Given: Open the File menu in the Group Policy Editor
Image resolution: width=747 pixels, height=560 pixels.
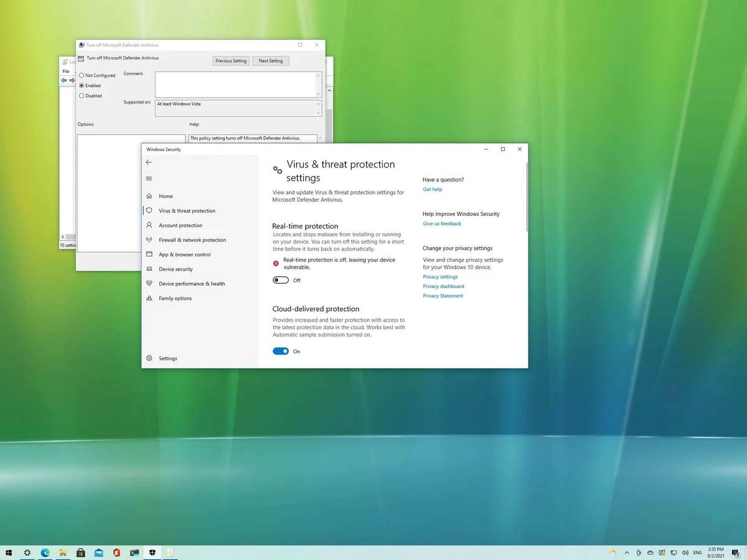Looking at the screenshot, I should [x=66, y=72].
